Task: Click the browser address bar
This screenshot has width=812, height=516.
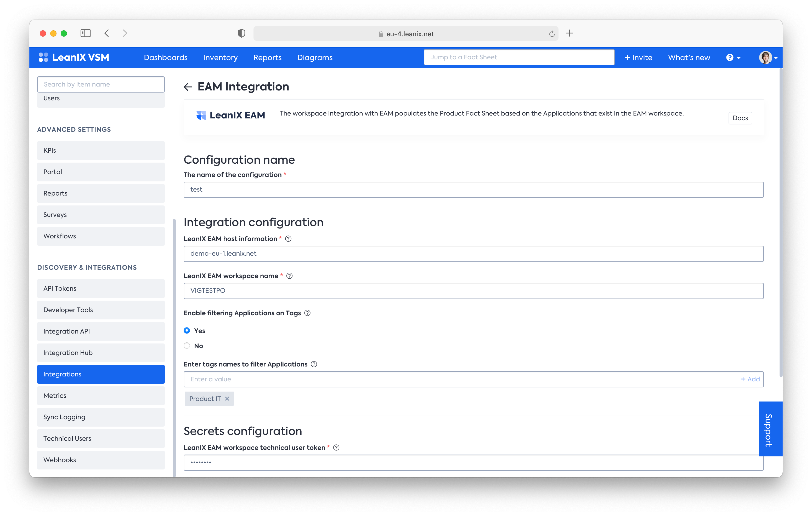Action: (x=406, y=34)
